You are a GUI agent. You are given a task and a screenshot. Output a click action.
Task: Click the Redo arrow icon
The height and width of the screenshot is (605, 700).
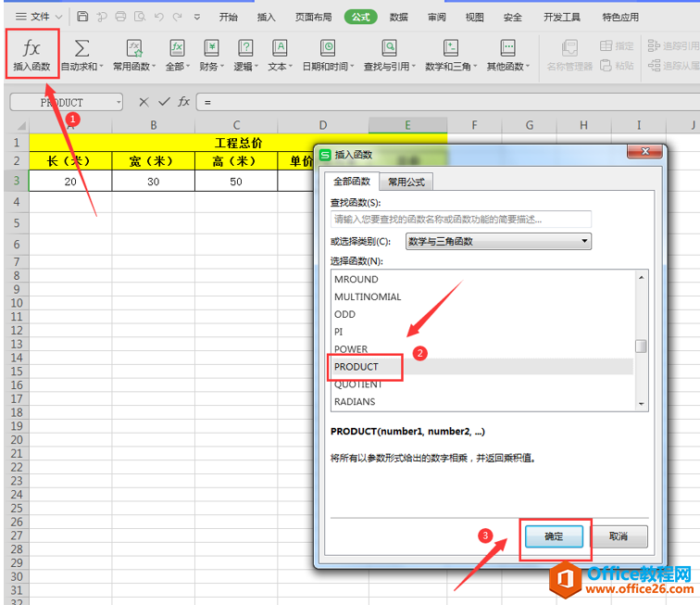[178, 17]
